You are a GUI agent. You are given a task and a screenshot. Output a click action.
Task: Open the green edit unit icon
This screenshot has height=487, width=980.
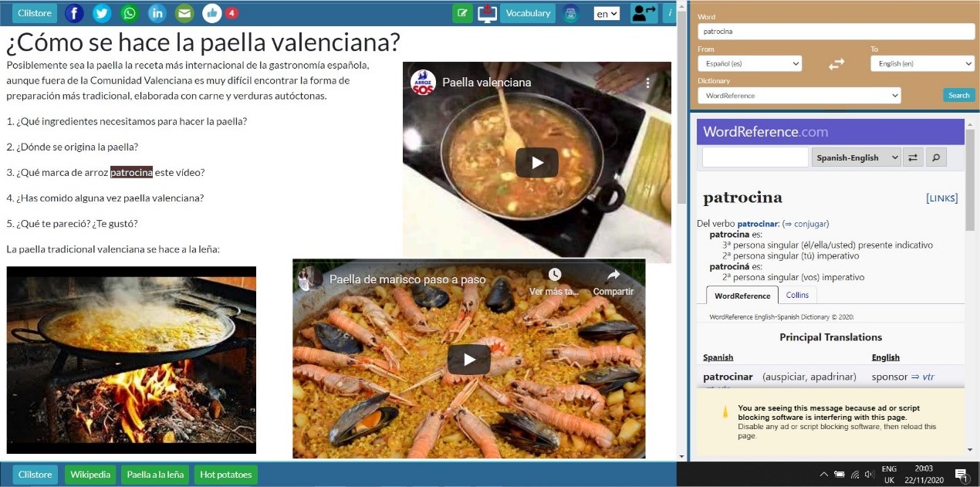(x=462, y=13)
